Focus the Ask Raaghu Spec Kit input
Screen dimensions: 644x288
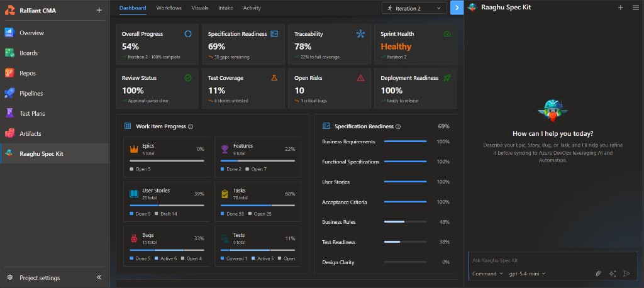pyautogui.click(x=552, y=260)
